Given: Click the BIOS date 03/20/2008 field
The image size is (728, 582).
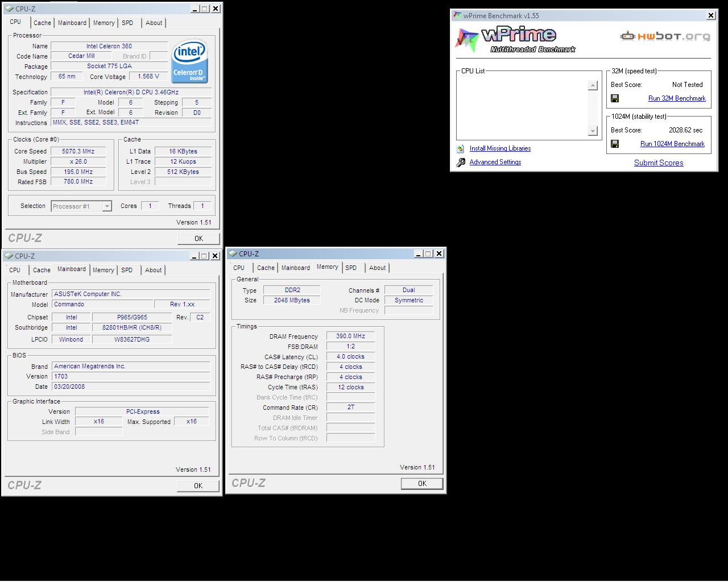Looking at the screenshot, I should (131, 386).
